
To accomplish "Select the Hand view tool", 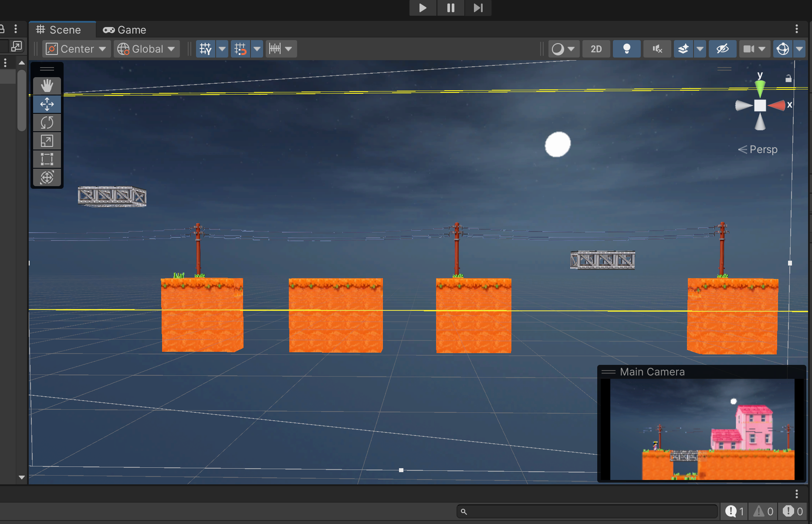I will [x=47, y=86].
